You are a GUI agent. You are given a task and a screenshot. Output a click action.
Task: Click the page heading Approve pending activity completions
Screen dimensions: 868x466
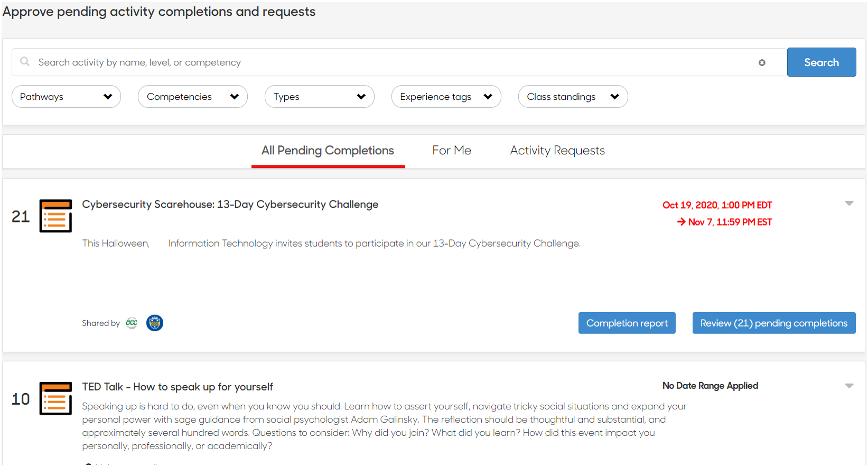pyautogui.click(x=159, y=12)
